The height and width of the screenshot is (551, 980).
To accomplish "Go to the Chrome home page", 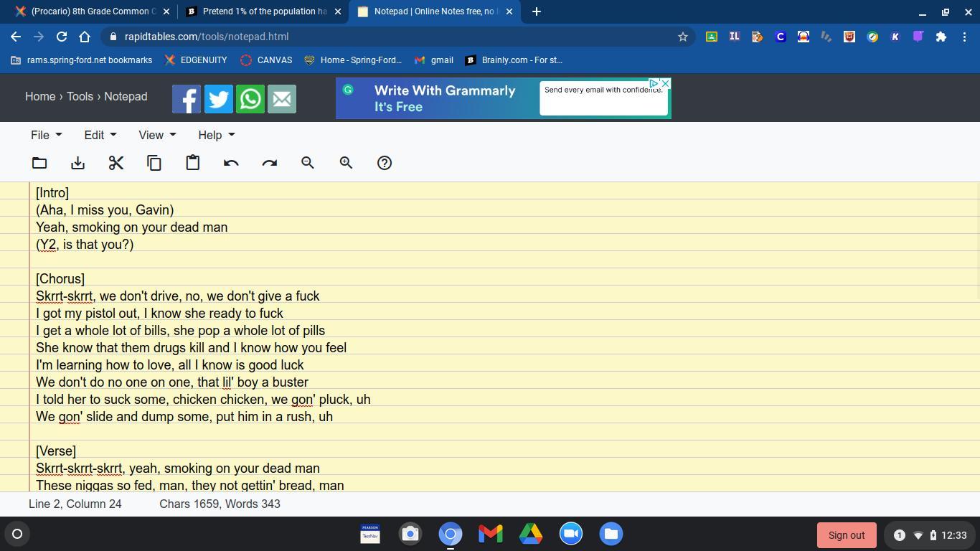I will click(x=85, y=37).
